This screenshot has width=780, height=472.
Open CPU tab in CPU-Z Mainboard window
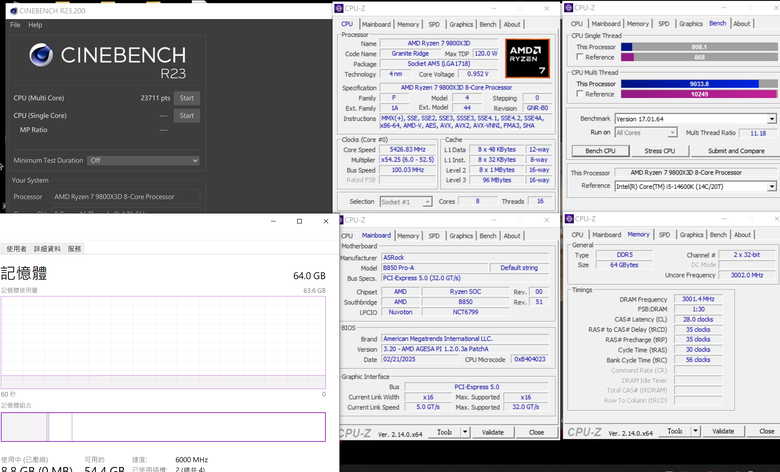pyautogui.click(x=347, y=236)
